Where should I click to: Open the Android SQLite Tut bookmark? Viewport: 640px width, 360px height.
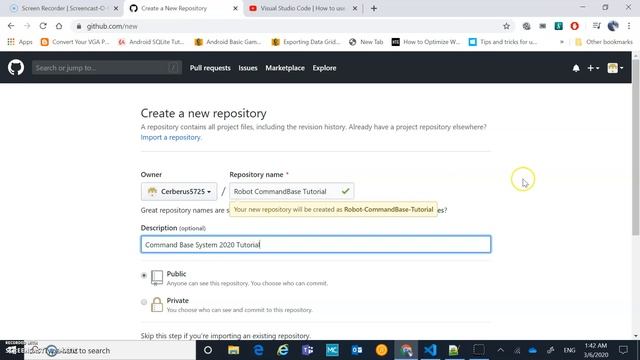(151, 42)
